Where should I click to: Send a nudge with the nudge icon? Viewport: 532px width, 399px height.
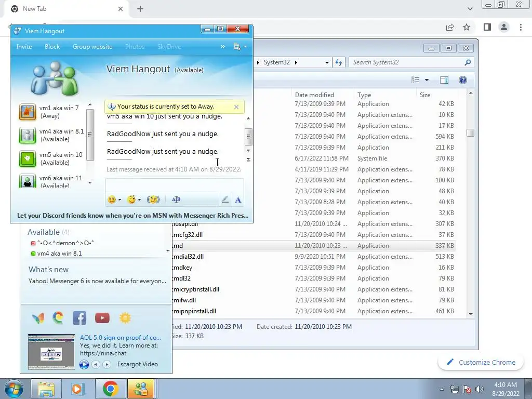153,199
